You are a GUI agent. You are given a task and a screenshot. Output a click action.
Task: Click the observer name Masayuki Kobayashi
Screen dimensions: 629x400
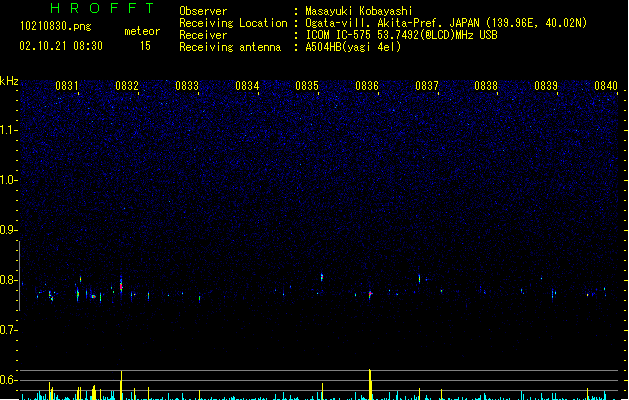pyautogui.click(x=359, y=11)
